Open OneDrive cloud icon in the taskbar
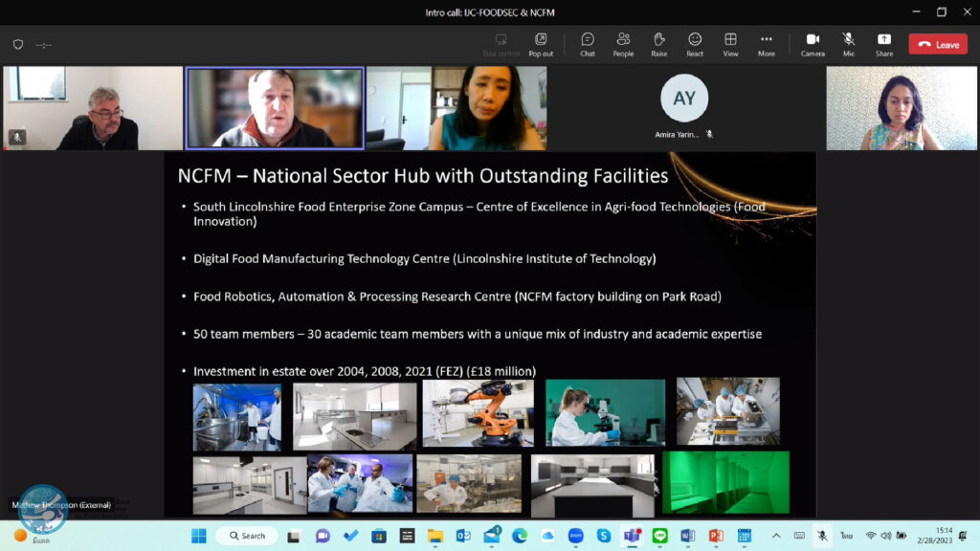Viewport: 980px width, 551px height. click(547, 536)
